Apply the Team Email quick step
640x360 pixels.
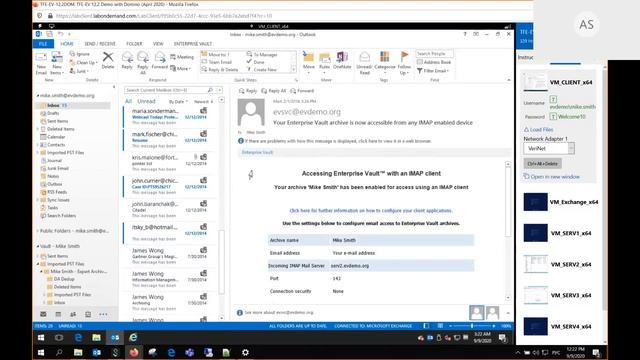[217, 62]
